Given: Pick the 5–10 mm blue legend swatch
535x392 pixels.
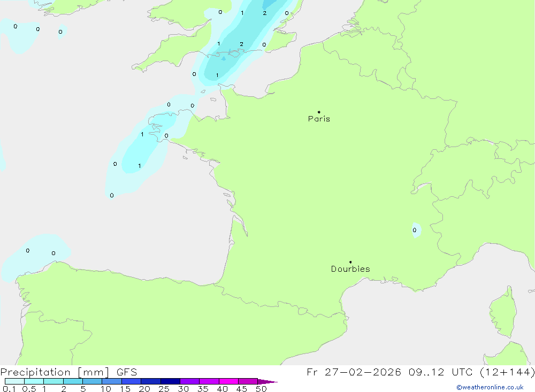Looking at the screenshot, I should (x=93, y=381).
